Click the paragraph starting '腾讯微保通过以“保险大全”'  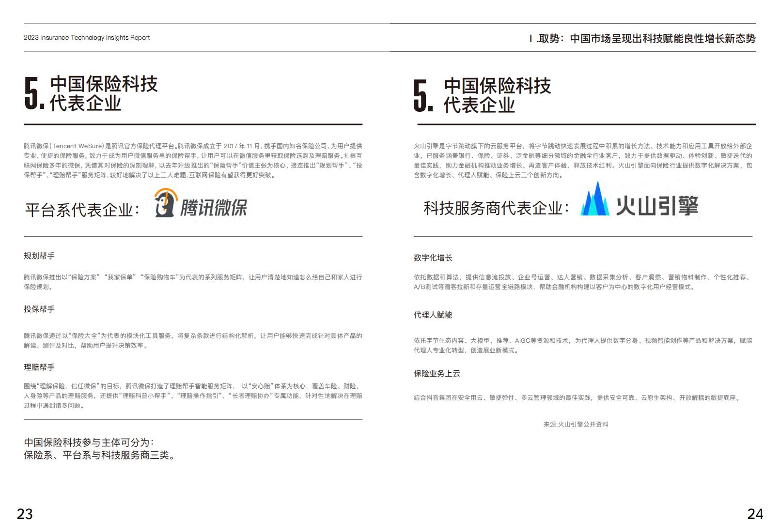point(193,340)
